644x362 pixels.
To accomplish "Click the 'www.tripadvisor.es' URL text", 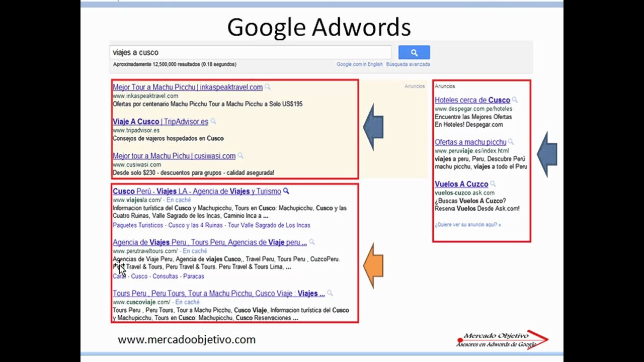I will click(x=136, y=130).
